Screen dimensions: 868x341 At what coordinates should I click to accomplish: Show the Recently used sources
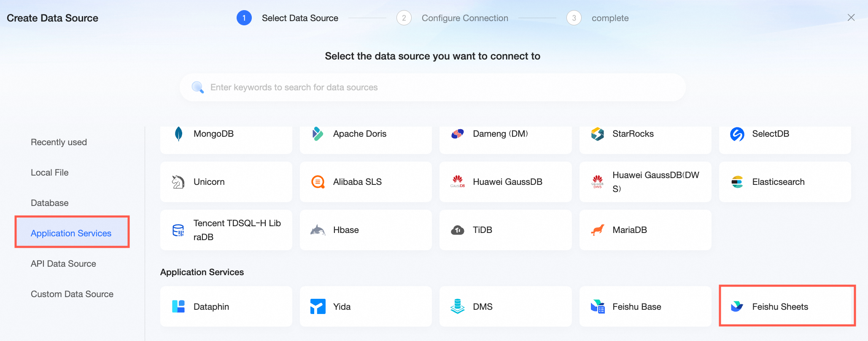59,142
